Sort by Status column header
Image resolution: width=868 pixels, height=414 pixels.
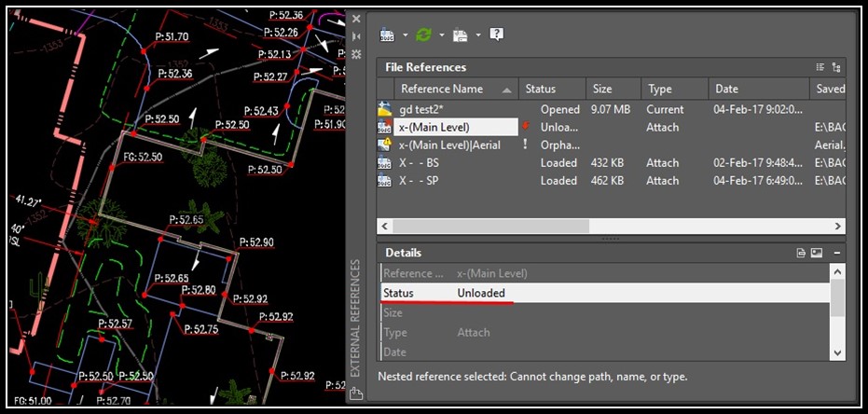tap(552, 89)
